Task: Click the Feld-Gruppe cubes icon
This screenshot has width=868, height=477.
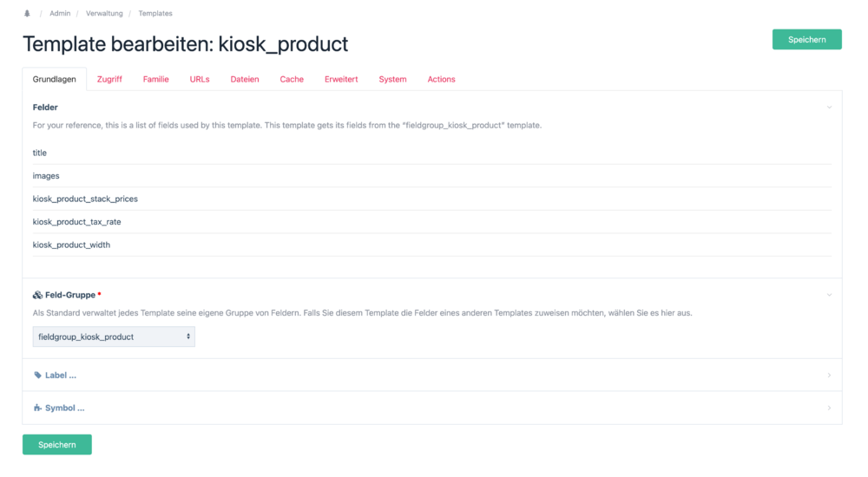Action: [x=37, y=295]
